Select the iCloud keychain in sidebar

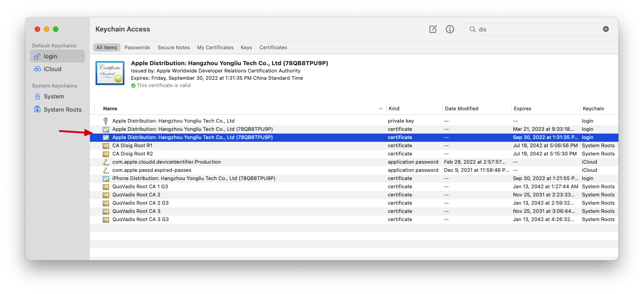[x=58, y=69]
